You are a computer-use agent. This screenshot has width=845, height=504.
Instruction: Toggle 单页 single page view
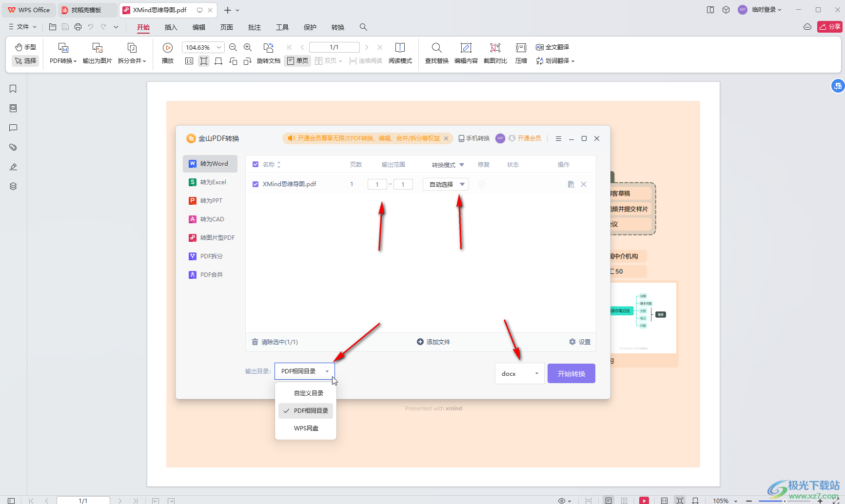click(x=298, y=61)
